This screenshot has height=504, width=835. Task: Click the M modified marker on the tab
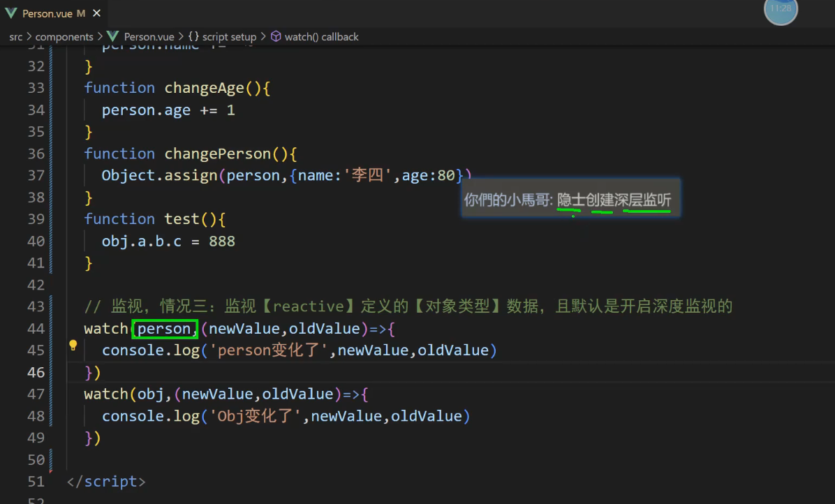(x=81, y=13)
